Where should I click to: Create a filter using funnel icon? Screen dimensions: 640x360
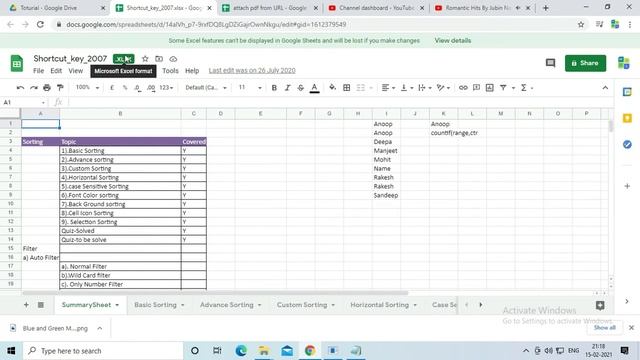click(x=503, y=88)
